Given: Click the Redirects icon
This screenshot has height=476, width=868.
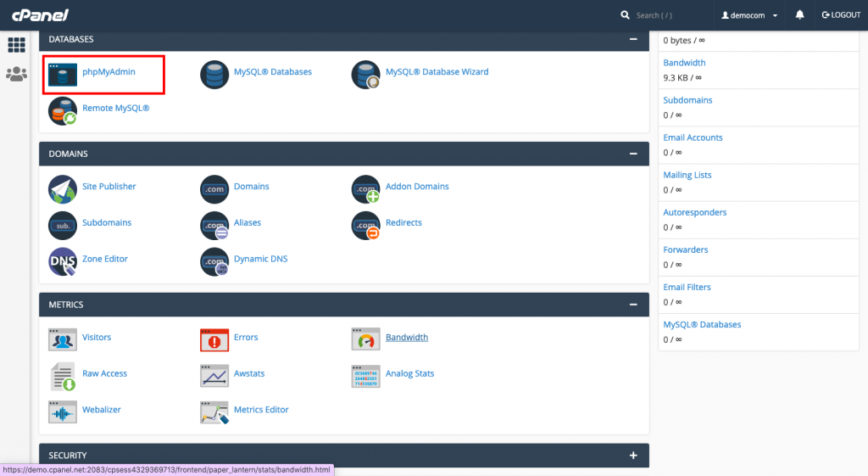Looking at the screenshot, I should [366, 226].
